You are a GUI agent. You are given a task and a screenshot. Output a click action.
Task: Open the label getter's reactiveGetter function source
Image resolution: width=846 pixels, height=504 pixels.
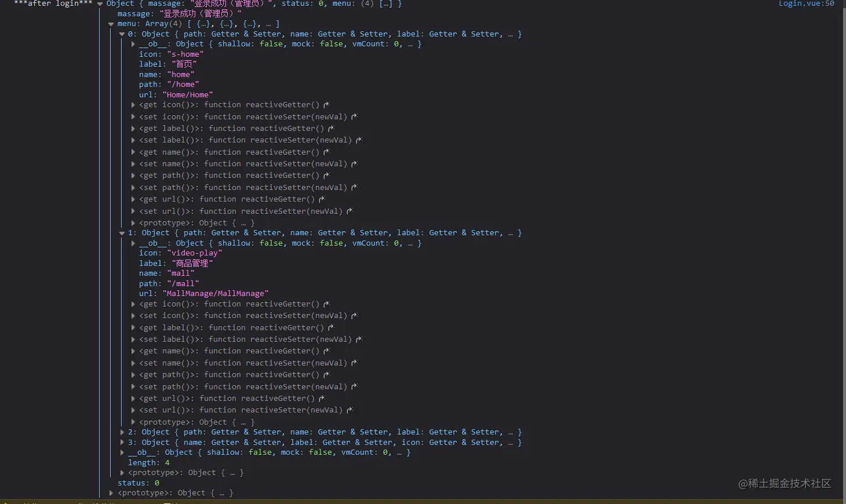[330, 128]
